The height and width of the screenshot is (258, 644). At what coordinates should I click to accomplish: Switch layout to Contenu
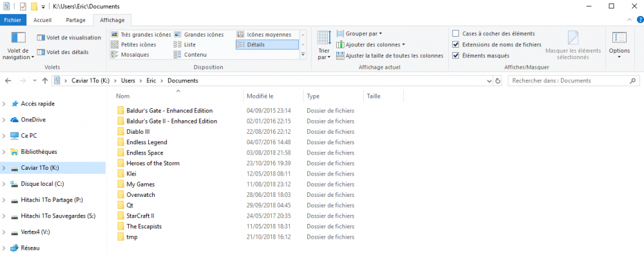tap(190, 55)
